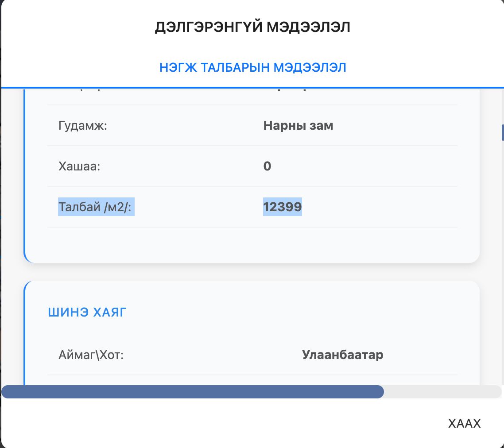The width and height of the screenshot is (504, 448).
Task: Click the blue left border of the address card
Action: tap(25, 332)
